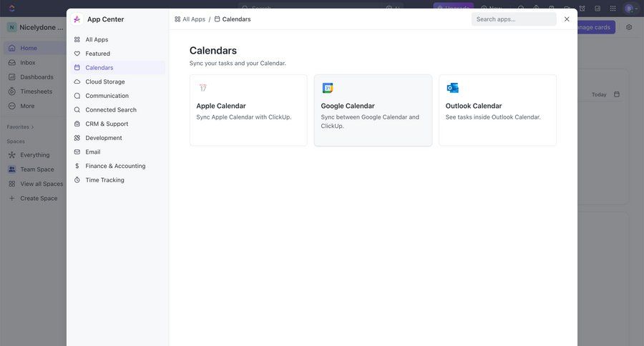This screenshot has width=644, height=346.
Task: Click the Google Calendar app icon
Action: pyautogui.click(x=328, y=88)
